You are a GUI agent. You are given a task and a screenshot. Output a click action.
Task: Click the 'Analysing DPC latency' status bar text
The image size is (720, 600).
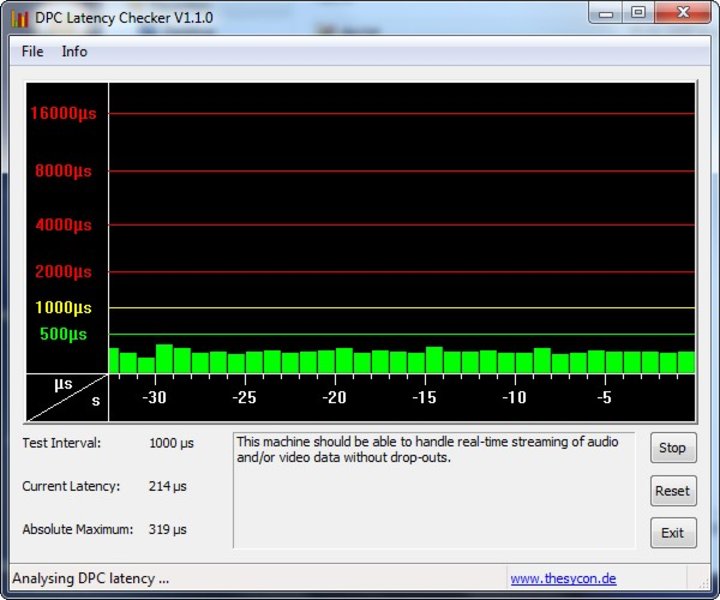[x=91, y=578]
